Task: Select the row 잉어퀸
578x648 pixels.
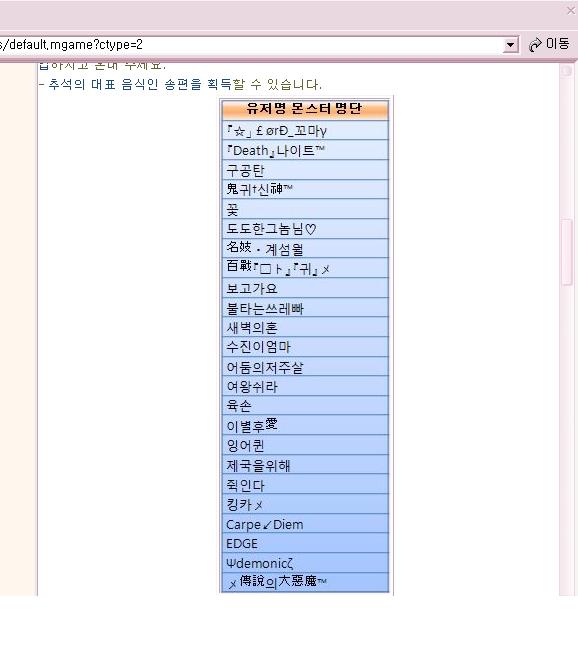Action: tap(305, 445)
